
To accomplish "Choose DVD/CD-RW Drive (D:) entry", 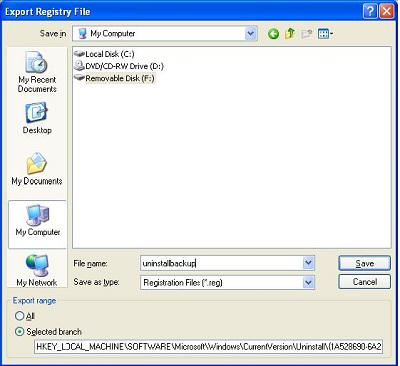I will [119, 66].
